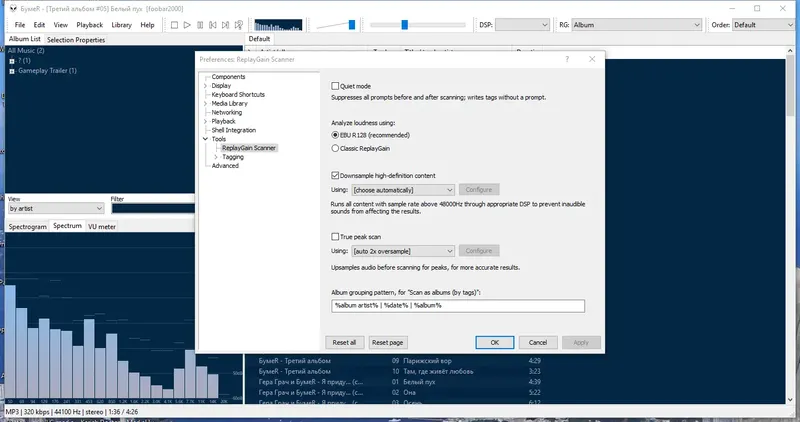Screen dimensions: 800x422
Task: Click the help question mark in Preferences dialog
Action: (567, 59)
